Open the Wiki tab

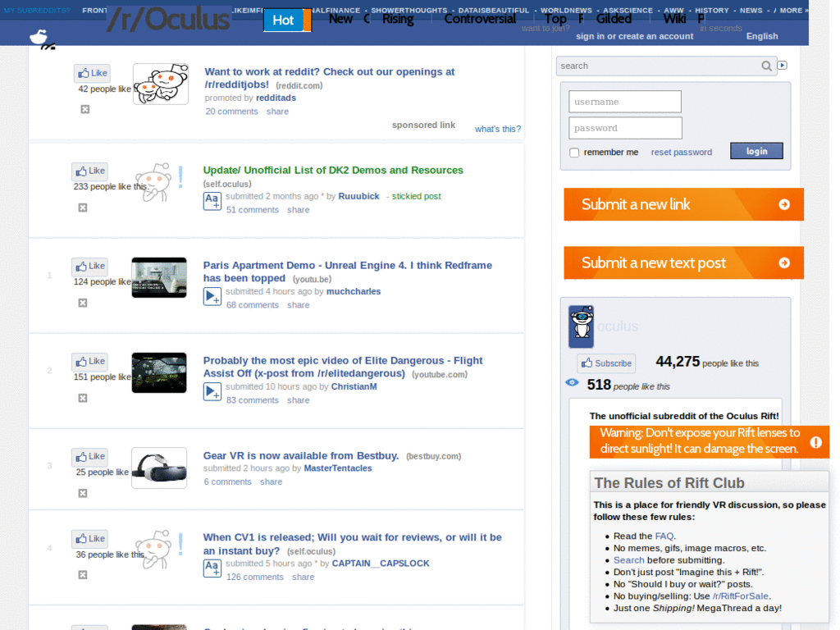tap(674, 20)
